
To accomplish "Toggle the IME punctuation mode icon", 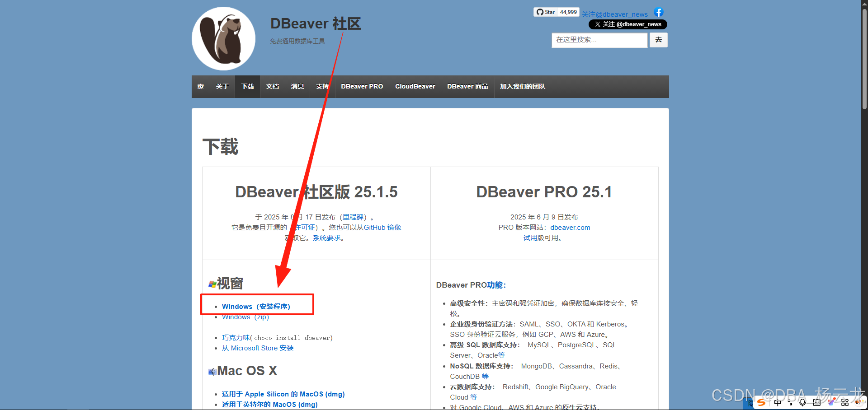I will tap(790, 402).
